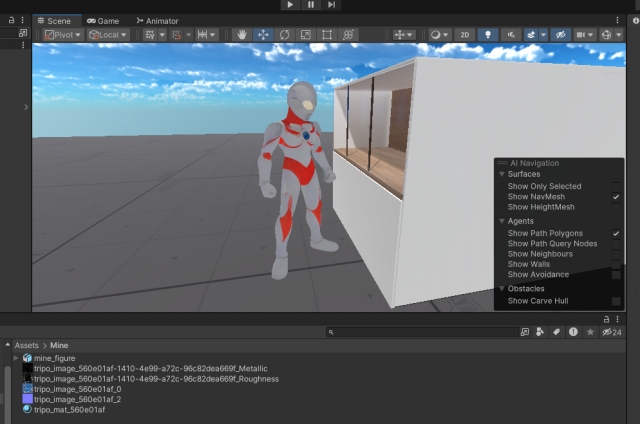Open the Scene view more options menu

617,20
